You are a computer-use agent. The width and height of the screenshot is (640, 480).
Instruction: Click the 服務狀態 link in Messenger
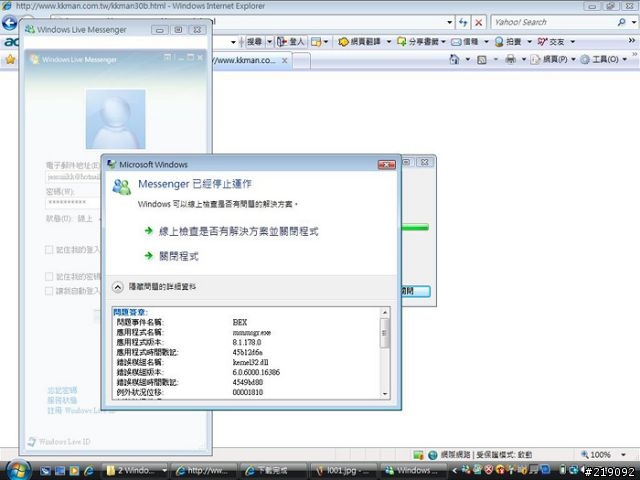point(62,400)
